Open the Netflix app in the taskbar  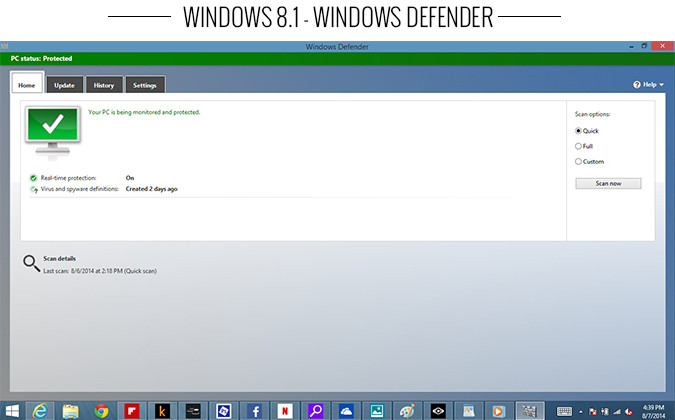[x=284, y=410]
